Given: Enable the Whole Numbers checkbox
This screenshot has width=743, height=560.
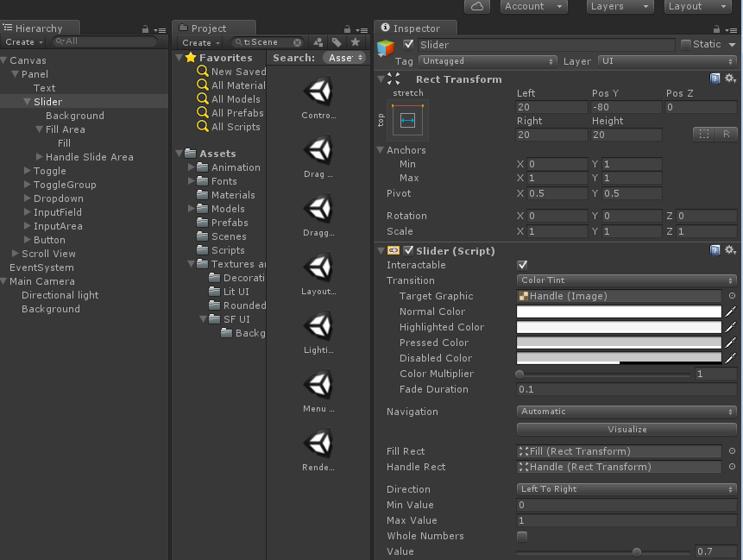Looking at the screenshot, I should click(x=522, y=536).
